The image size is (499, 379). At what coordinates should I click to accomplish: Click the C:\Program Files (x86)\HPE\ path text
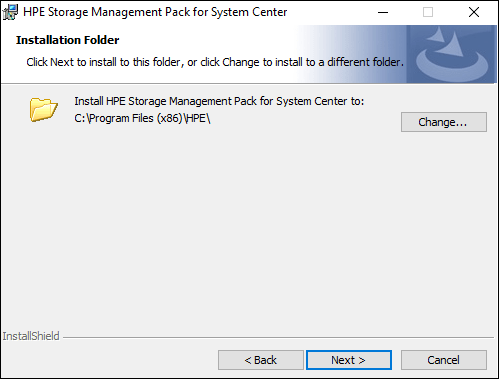[x=142, y=118]
